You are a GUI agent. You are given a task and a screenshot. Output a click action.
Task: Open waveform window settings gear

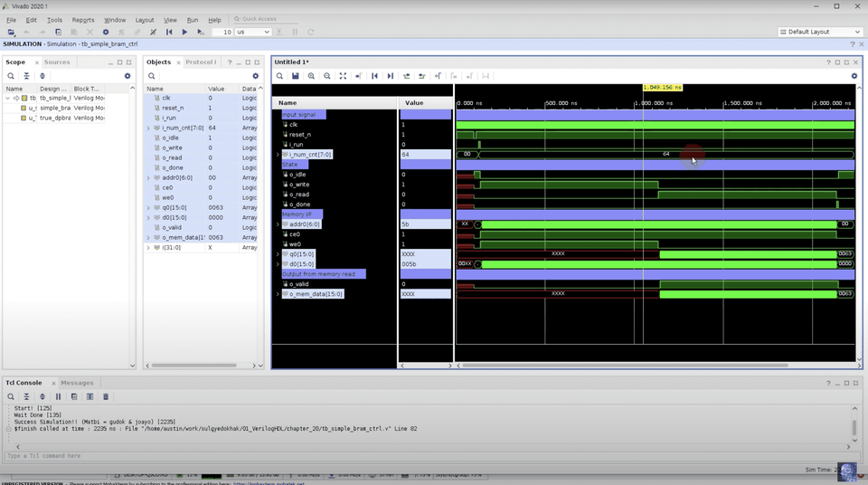tap(854, 76)
